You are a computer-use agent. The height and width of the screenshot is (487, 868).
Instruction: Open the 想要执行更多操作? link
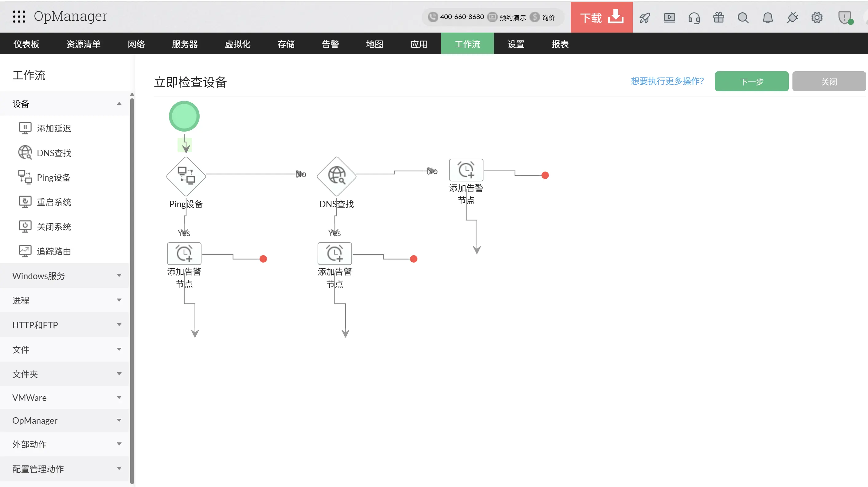click(667, 81)
